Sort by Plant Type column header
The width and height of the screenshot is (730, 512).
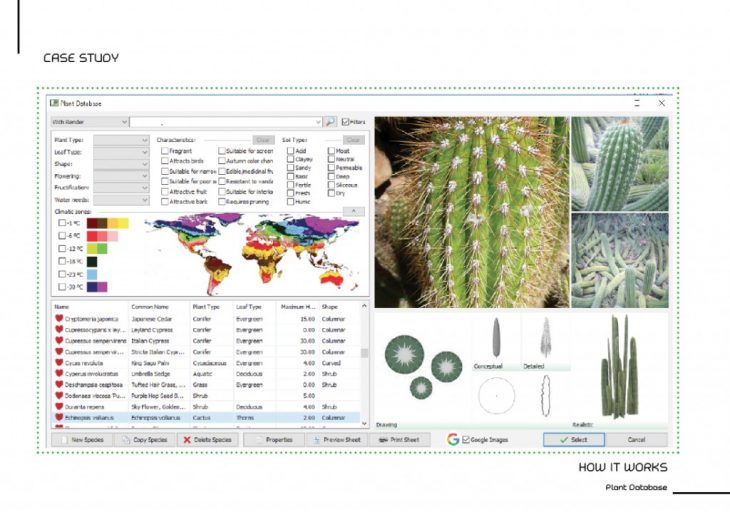(206, 307)
